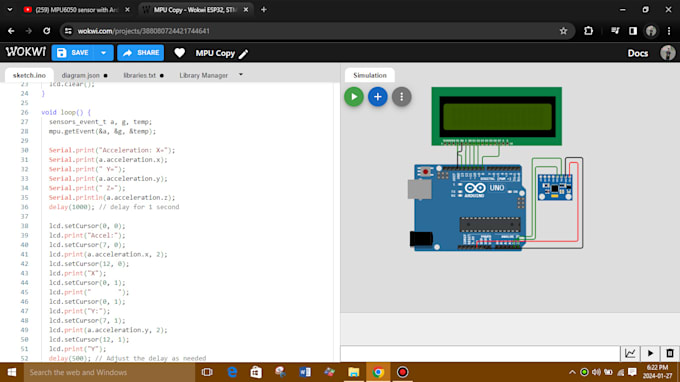
Task: Go back in the browser
Action: 11,31
